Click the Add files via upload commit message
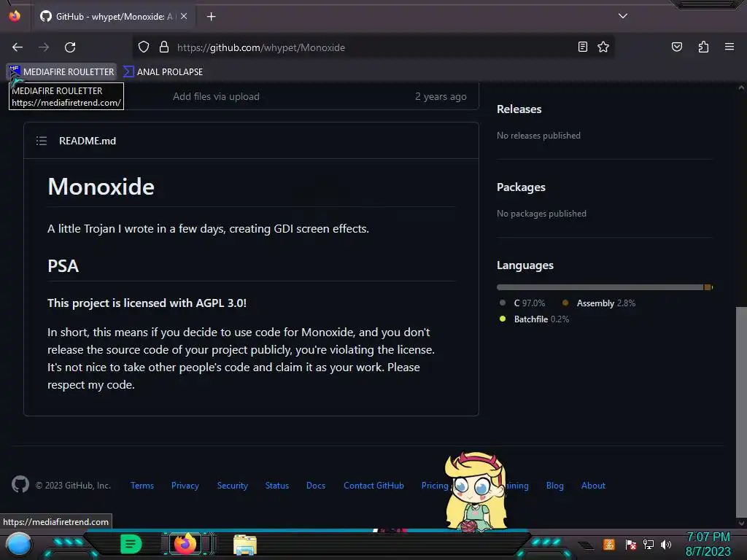The image size is (747, 560). (216, 97)
